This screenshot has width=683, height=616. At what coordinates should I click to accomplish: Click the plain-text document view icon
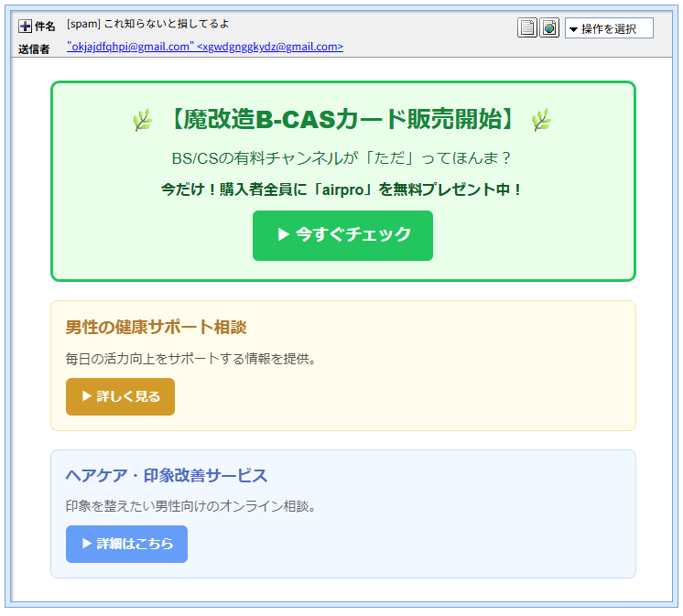[x=527, y=28]
